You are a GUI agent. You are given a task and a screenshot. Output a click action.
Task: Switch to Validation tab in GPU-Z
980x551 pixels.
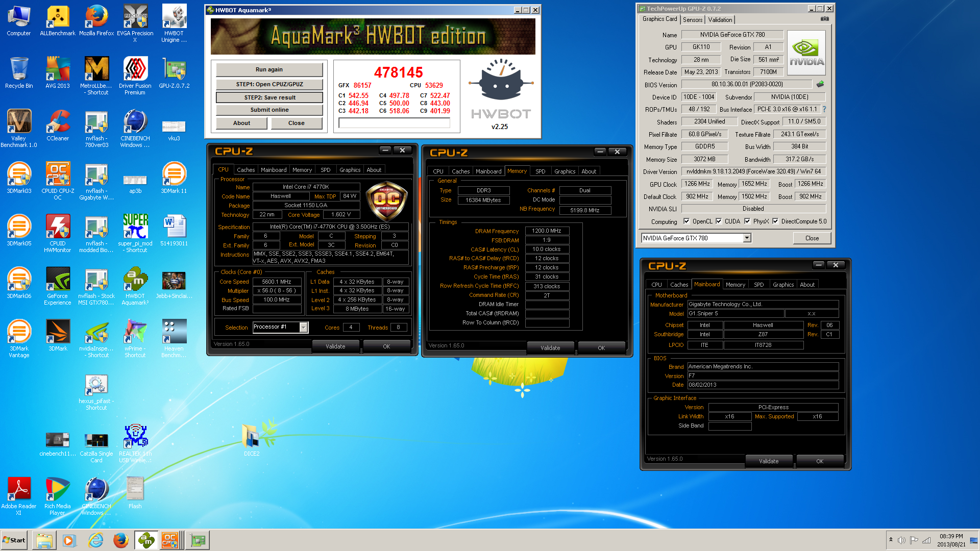(x=720, y=20)
